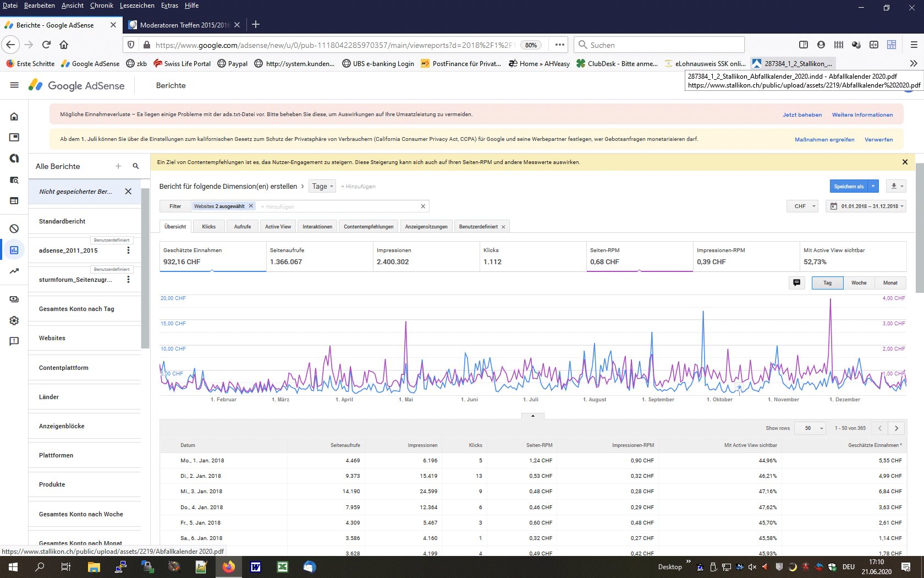Open the CHF currency dropdown
The height and width of the screenshot is (578, 924).
802,206
